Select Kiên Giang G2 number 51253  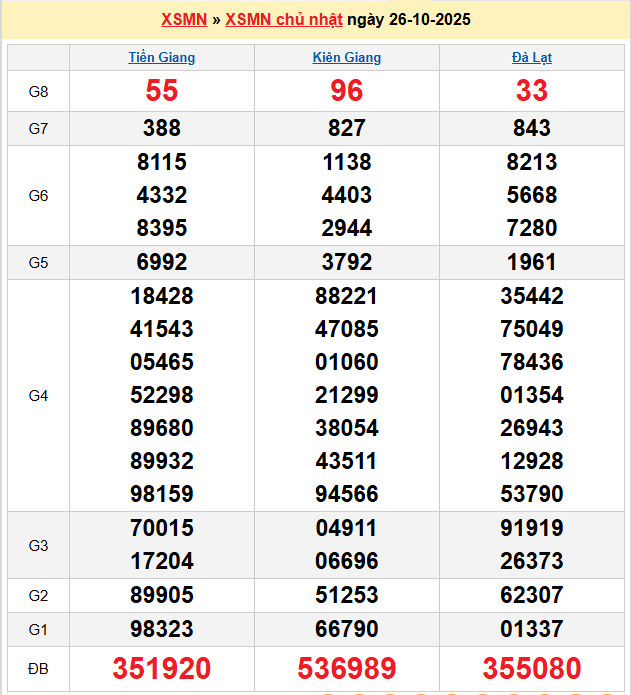pyautogui.click(x=347, y=596)
